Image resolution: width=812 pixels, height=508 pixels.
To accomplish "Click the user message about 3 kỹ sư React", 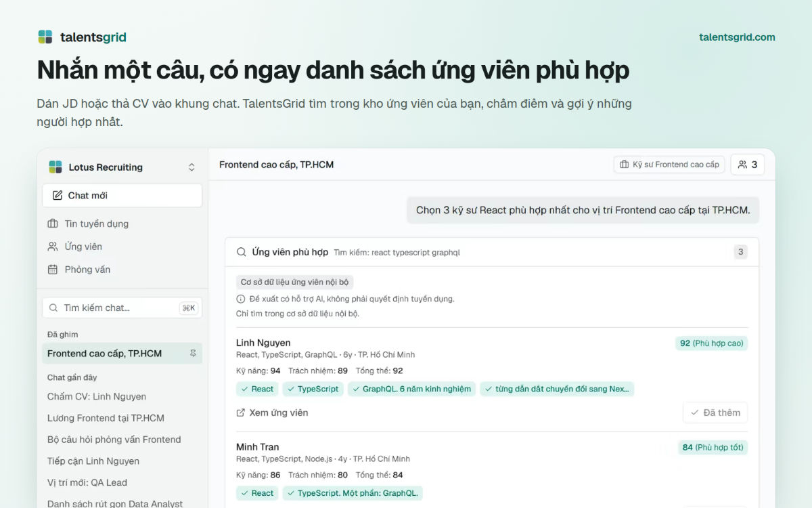I will [583, 210].
